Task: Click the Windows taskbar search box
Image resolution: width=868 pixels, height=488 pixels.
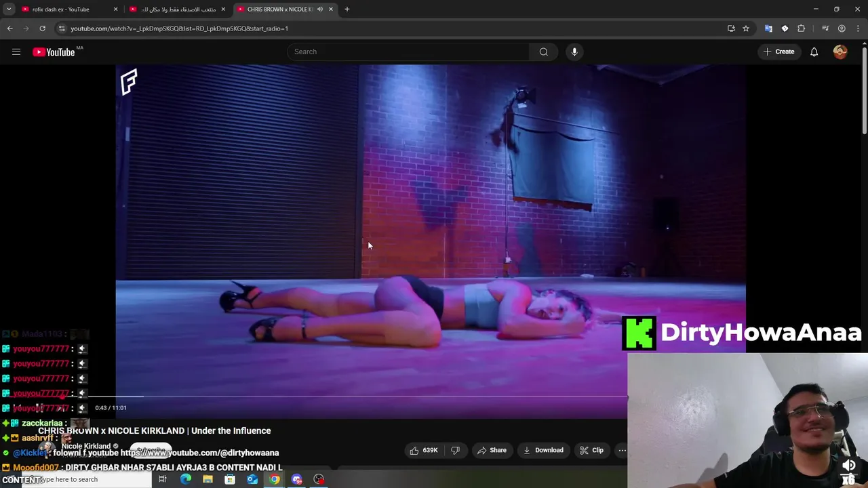Action: 87,479
